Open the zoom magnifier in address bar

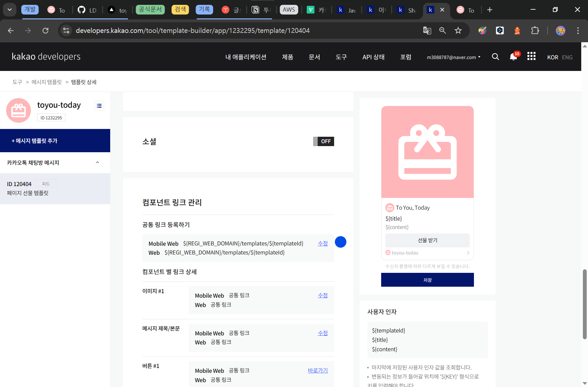pos(443,31)
